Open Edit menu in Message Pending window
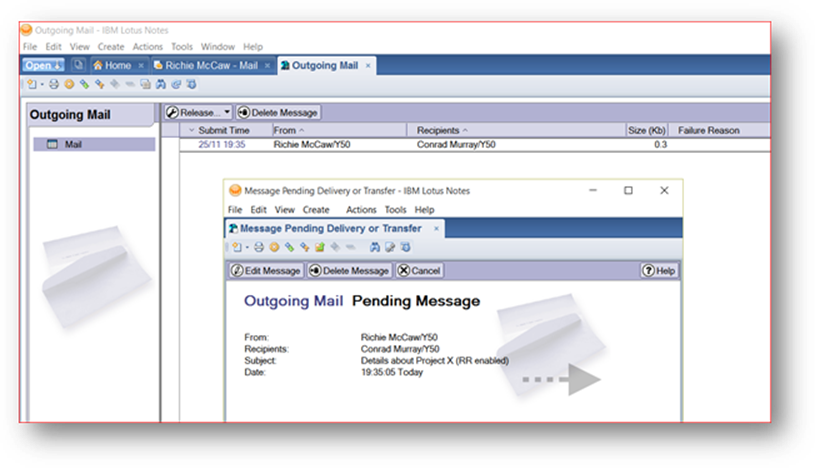The image size is (815, 468). click(x=258, y=210)
